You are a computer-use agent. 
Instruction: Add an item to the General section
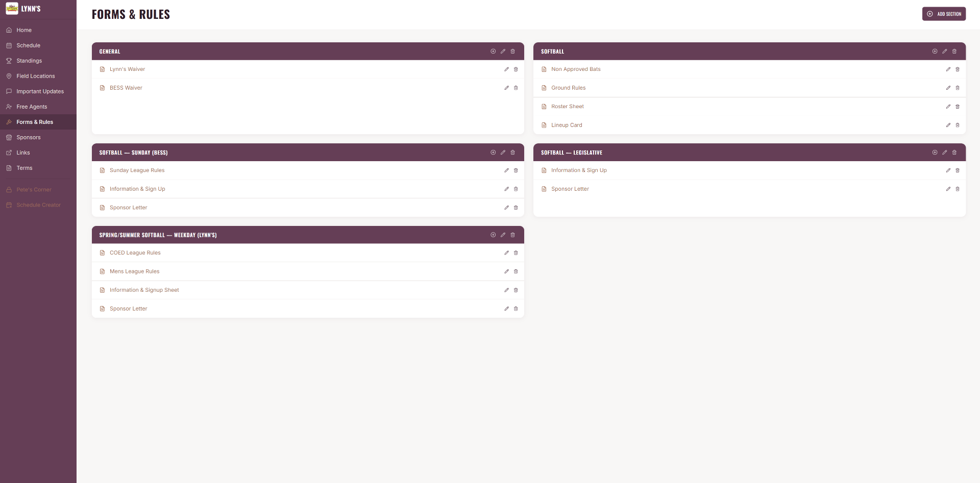493,52
